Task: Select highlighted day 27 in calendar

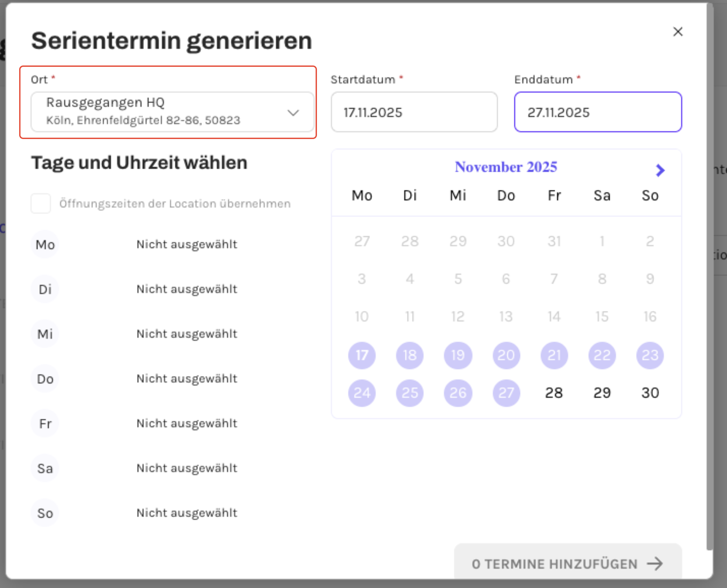Action: click(x=506, y=393)
